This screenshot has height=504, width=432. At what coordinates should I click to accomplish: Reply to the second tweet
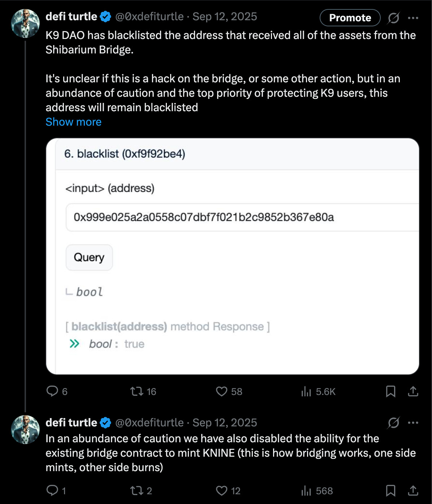coord(52,491)
